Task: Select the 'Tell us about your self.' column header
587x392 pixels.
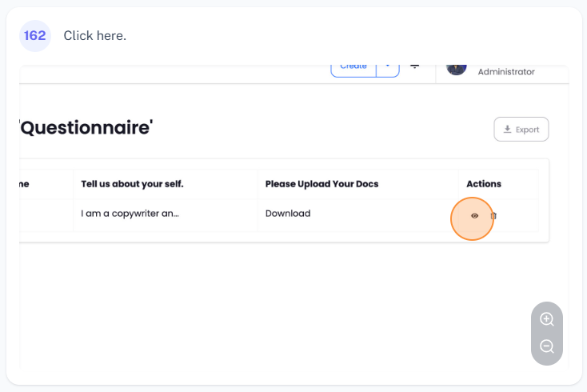Action: [132, 184]
